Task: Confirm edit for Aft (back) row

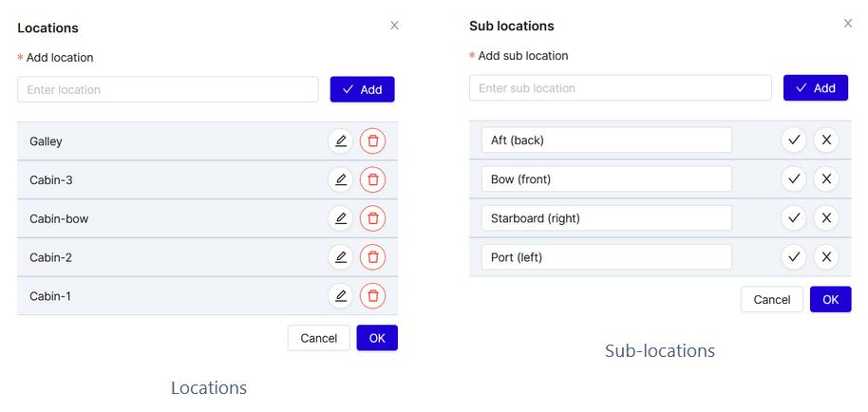Action: click(794, 140)
